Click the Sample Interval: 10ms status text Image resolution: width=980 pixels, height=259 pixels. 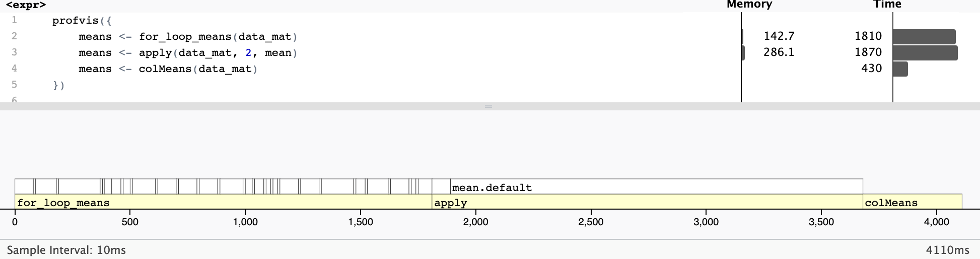pos(66,250)
